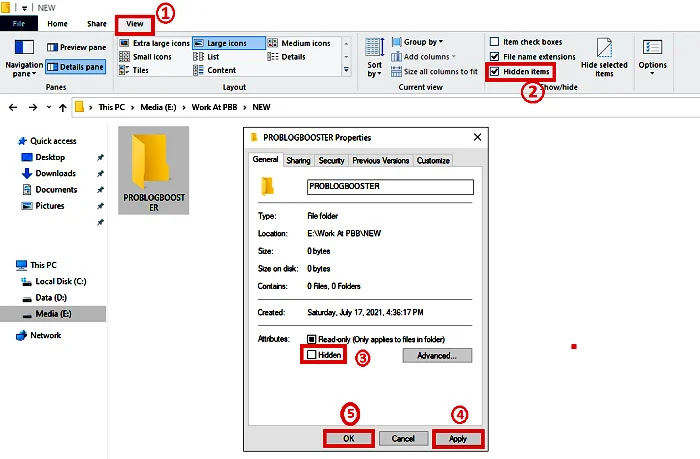Open the Navigation pane menu
The width and height of the screenshot is (700, 459).
(24, 58)
